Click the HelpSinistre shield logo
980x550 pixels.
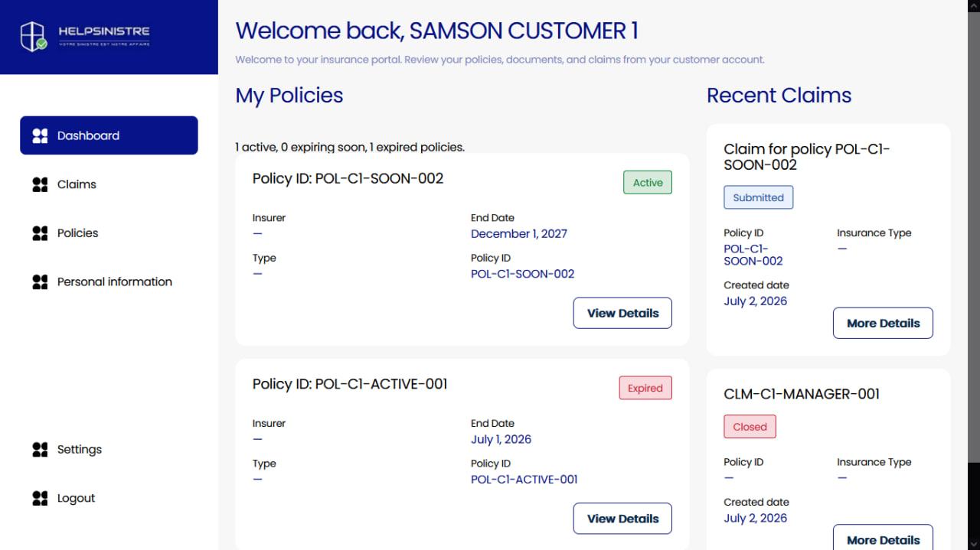pos(34,36)
